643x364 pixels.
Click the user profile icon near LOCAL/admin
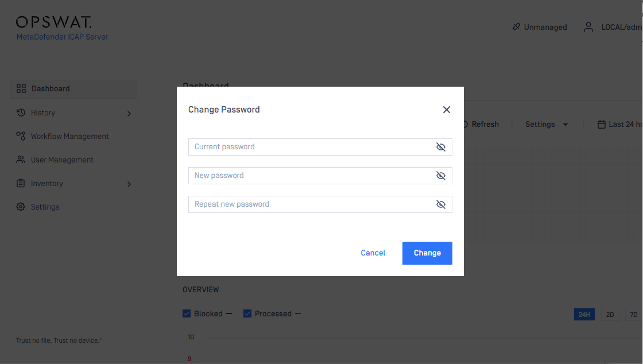(588, 27)
